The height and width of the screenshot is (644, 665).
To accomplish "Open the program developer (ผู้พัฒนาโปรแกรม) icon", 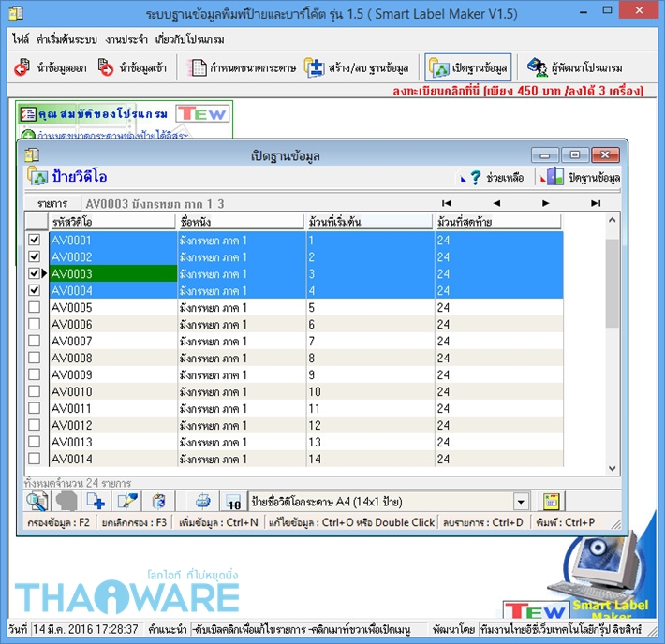I will point(537,67).
